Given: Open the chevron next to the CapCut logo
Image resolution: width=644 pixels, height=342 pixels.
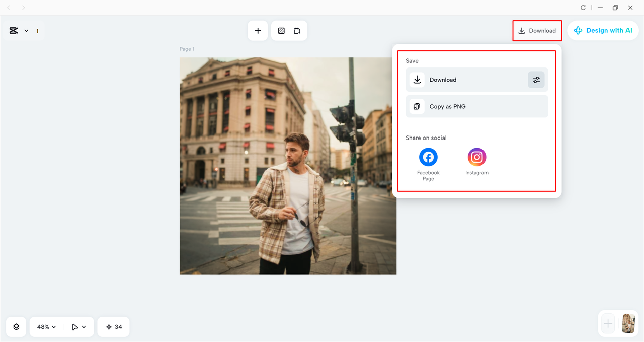Looking at the screenshot, I should pyautogui.click(x=26, y=30).
